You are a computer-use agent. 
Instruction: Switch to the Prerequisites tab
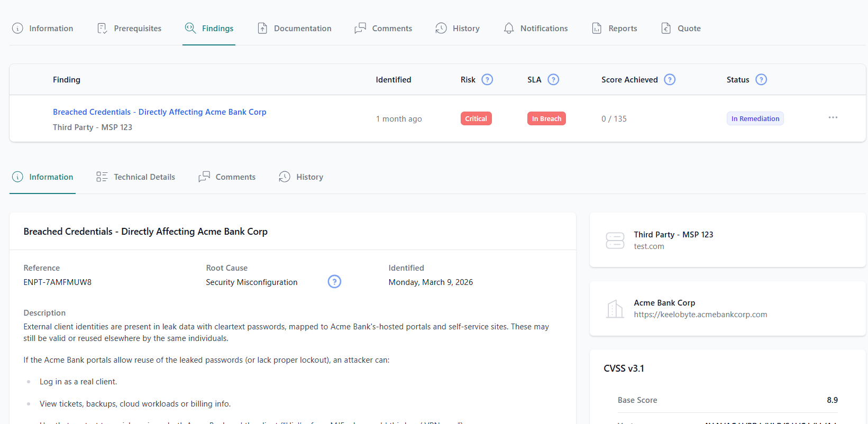coord(130,29)
